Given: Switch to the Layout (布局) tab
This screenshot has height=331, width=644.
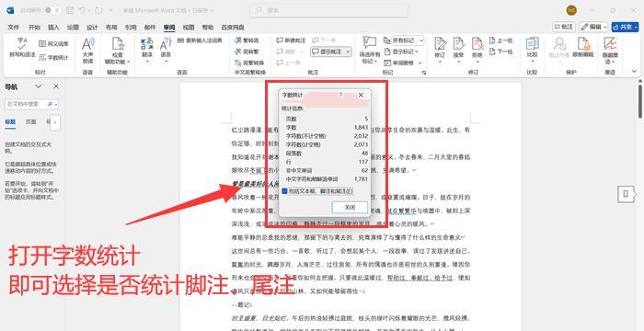Looking at the screenshot, I should (x=111, y=28).
